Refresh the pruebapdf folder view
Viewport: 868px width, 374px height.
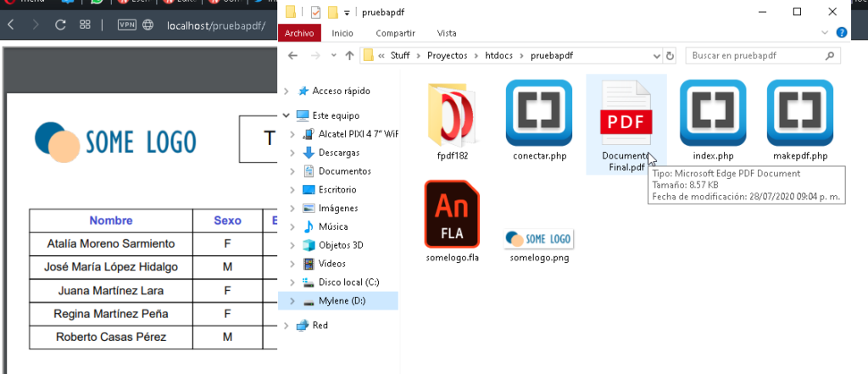[670, 56]
